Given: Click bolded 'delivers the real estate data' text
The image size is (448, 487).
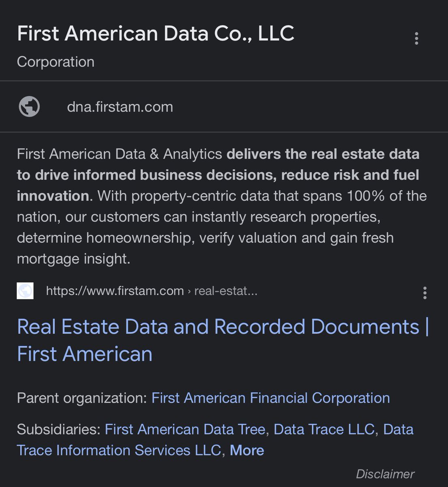Looking at the screenshot, I should (323, 154).
